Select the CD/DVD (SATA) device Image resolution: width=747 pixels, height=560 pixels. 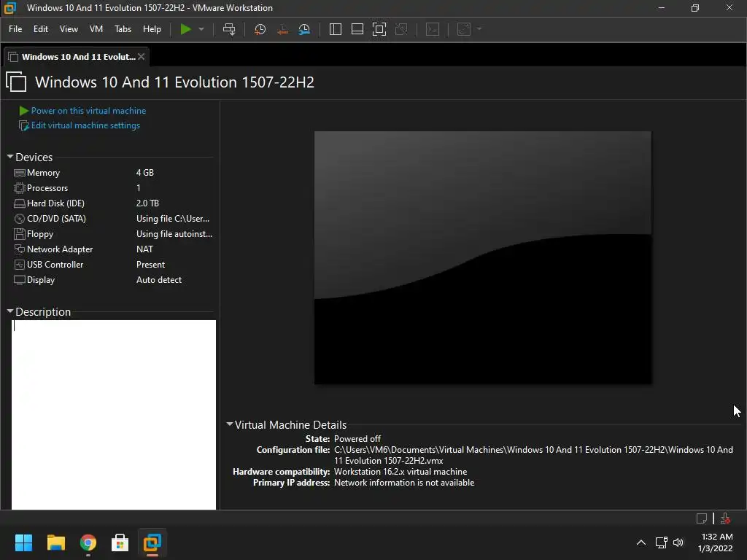[112, 219]
